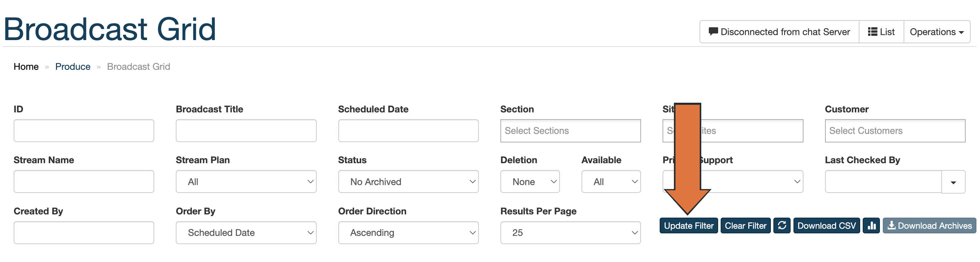Viewport: 980px width, 262px height.
Task: Go to Produce breadcrumb link
Action: pyautogui.click(x=73, y=67)
